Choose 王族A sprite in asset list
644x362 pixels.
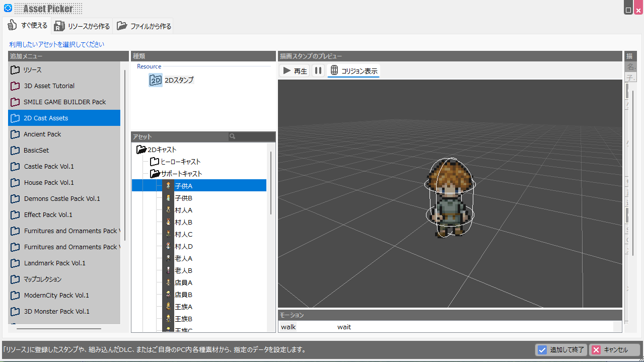tap(168, 307)
